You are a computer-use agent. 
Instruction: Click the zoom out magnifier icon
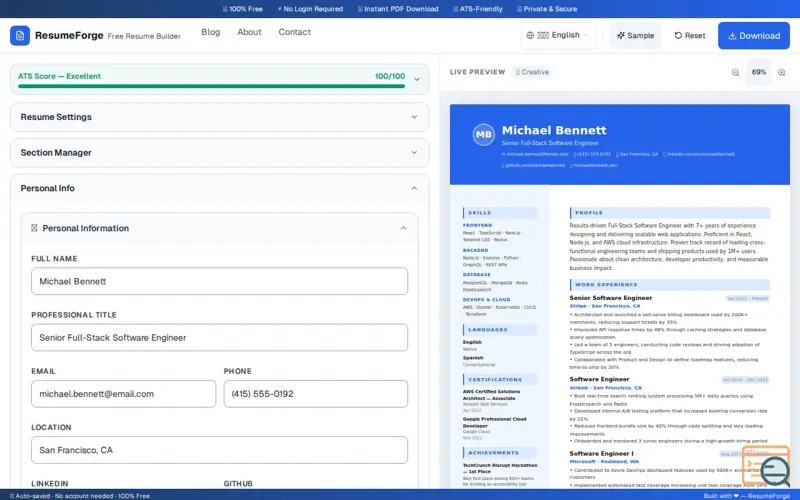pyautogui.click(x=735, y=72)
